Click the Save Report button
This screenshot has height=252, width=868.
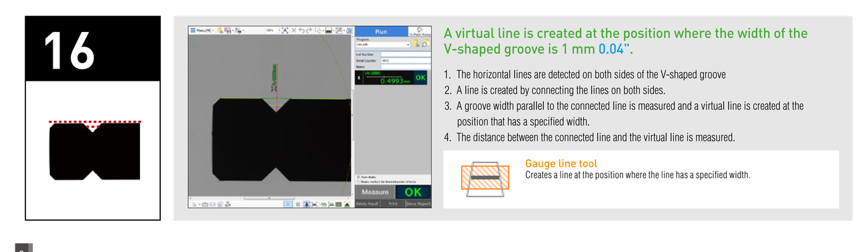419,204
